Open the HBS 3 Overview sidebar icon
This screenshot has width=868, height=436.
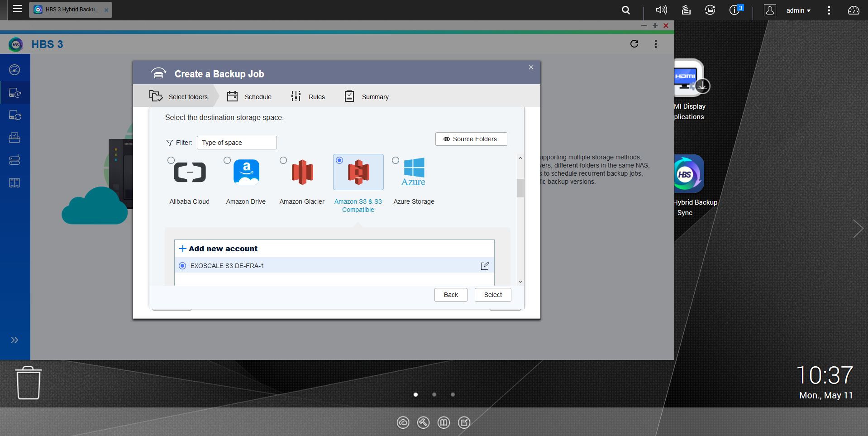tap(14, 70)
